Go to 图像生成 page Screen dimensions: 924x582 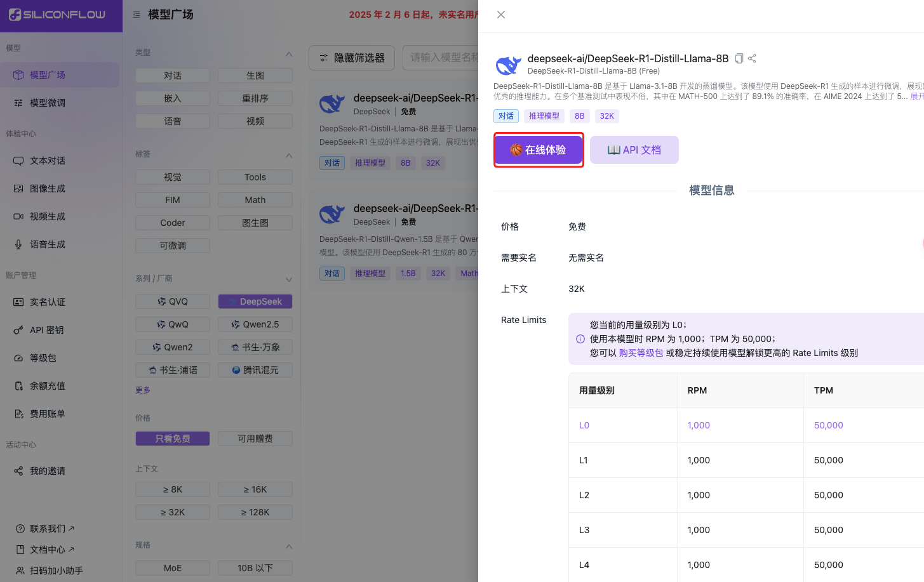tap(48, 188)
